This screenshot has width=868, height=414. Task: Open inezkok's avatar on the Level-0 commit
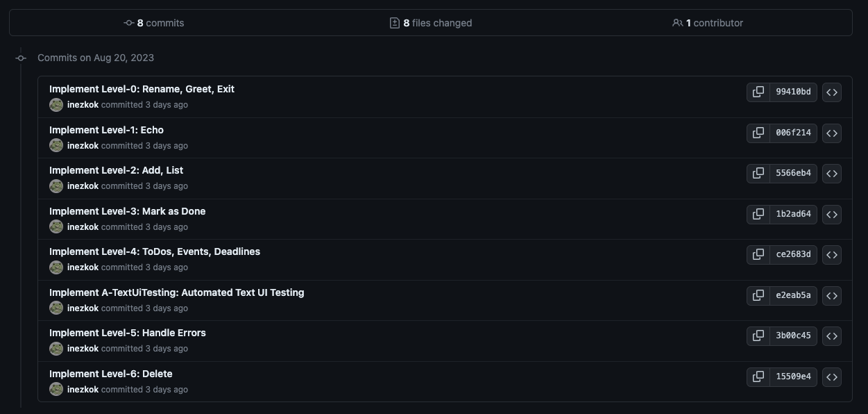[56, 104]
